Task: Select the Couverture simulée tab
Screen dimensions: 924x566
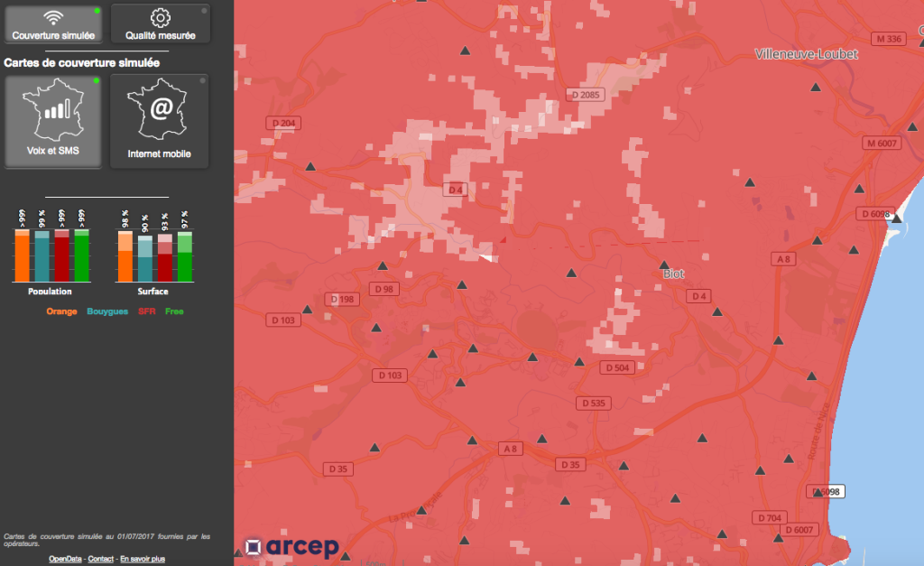Action: pos(52,23)
